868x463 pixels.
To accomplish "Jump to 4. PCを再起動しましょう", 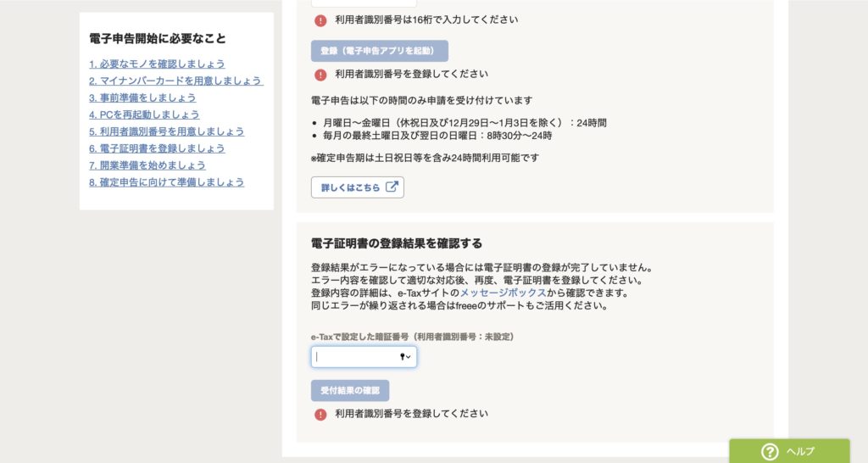I will point(144,114).
